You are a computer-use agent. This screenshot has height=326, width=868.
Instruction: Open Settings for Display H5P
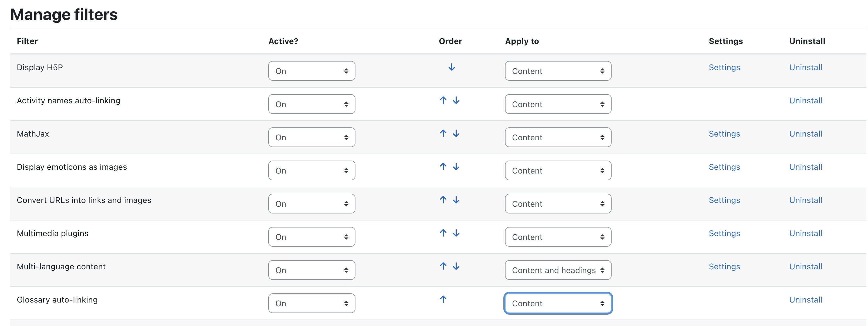[724, 67]
